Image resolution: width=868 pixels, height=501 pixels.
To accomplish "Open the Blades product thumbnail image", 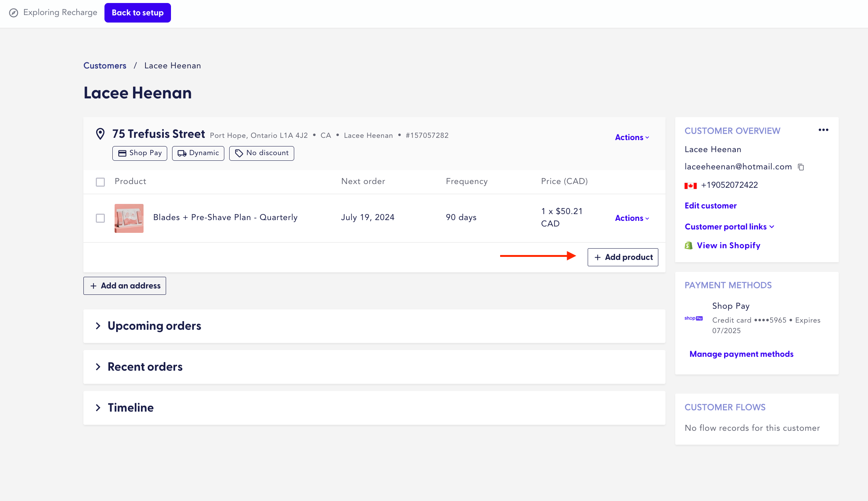I will tap(129, 218).
